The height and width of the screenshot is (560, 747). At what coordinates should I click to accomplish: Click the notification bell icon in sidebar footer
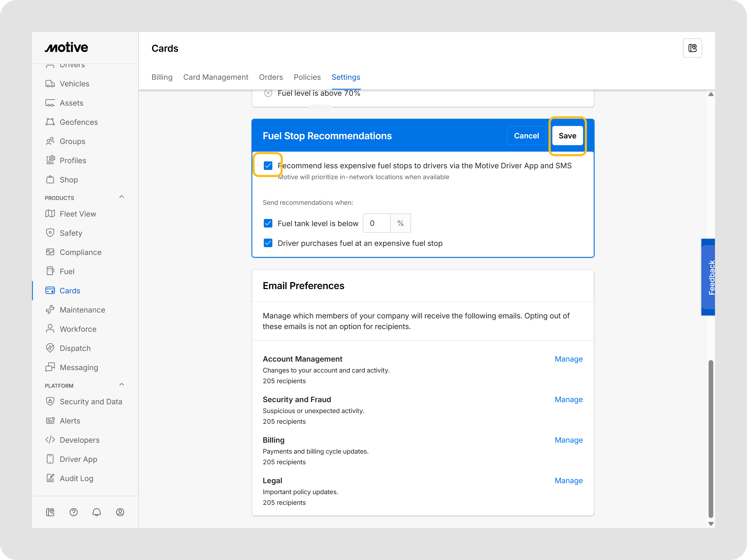(x=97, y=512)
